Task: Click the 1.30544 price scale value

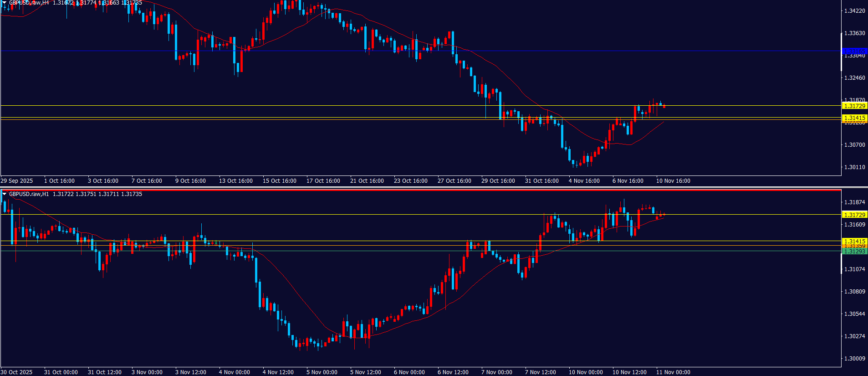Action: click(854, 314)
